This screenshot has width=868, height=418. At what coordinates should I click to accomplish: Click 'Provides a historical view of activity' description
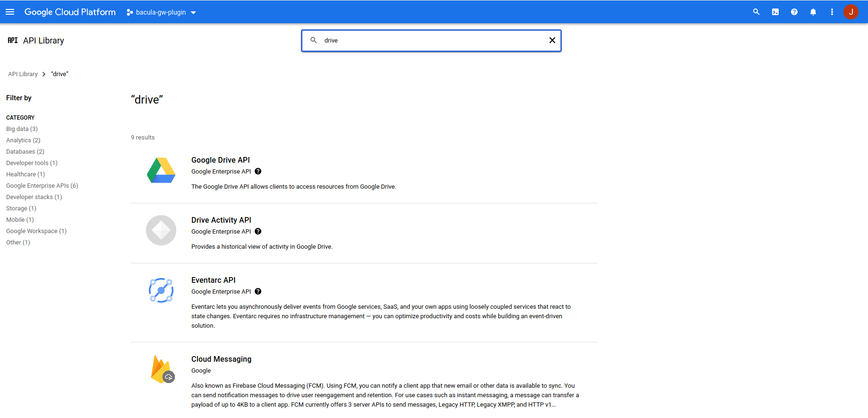[x=262, y=247]
